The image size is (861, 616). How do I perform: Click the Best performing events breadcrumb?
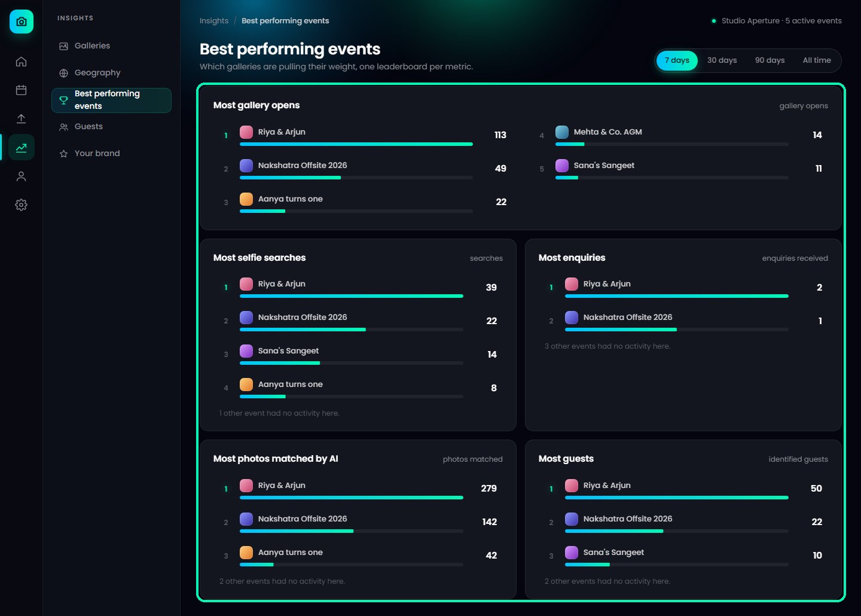285,21
